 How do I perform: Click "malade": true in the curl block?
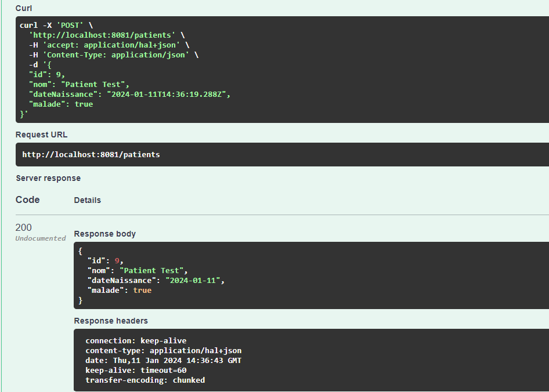(61, 104)
